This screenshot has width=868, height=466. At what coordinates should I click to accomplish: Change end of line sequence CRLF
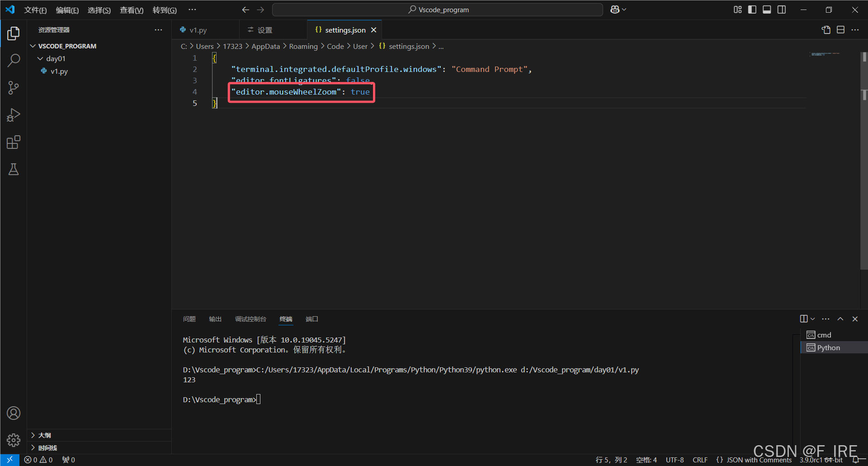700,460
